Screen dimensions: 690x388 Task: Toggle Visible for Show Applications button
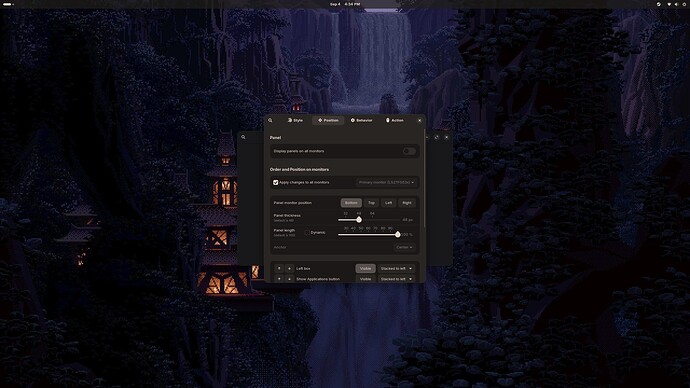[365, 279]
